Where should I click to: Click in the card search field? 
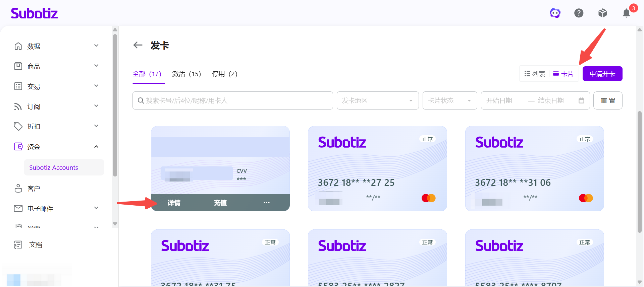[x=233, y=100]
